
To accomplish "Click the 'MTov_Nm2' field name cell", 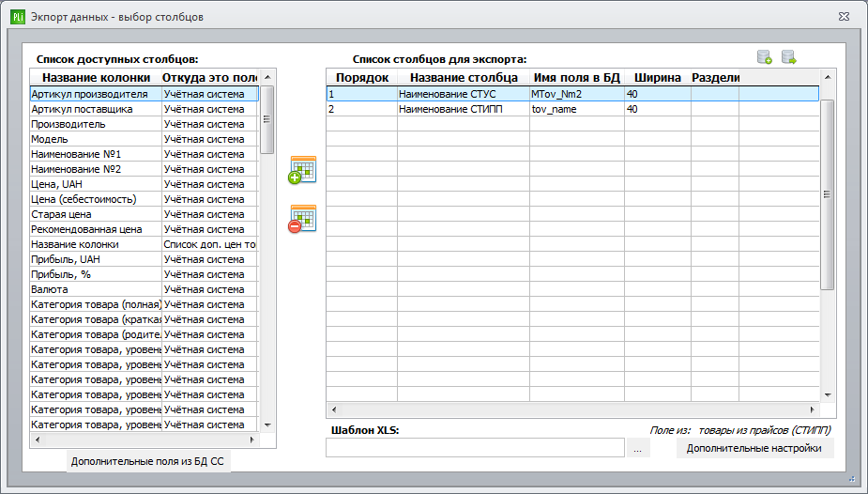I will 577,94.
